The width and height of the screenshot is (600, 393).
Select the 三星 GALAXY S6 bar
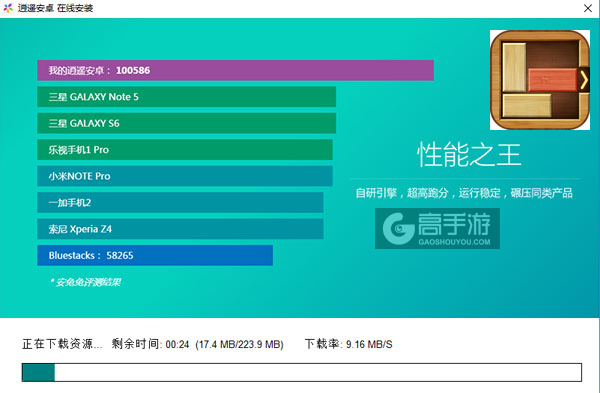pos(187,123)
